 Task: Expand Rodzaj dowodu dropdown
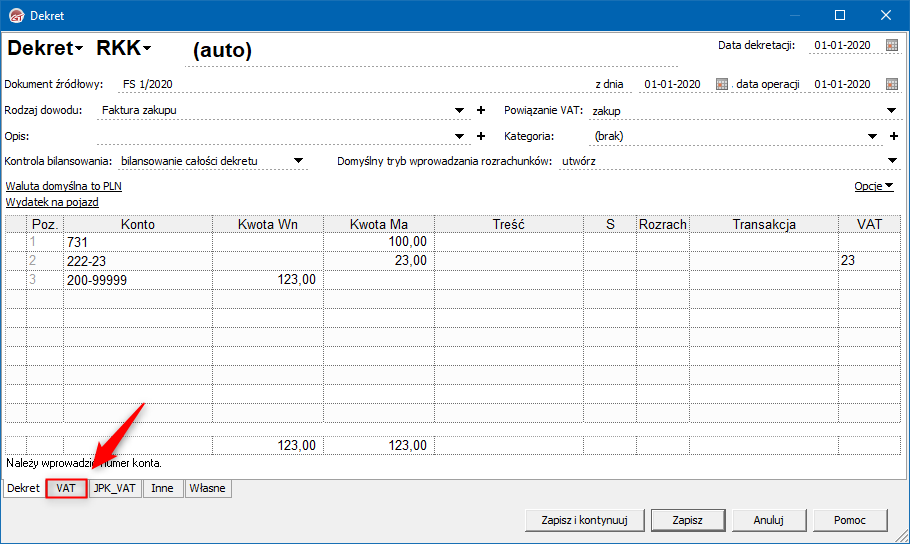459,110
